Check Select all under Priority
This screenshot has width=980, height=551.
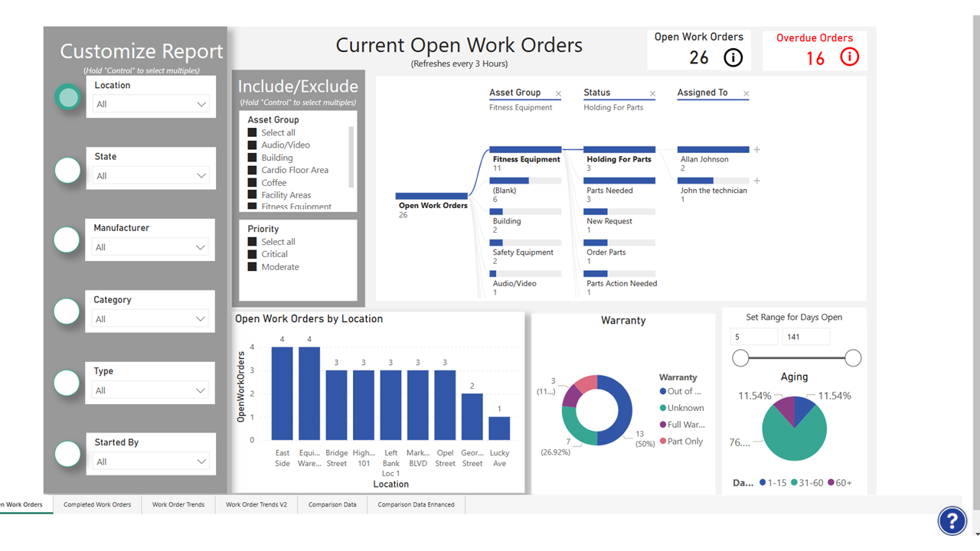click(x=252, y=242)
